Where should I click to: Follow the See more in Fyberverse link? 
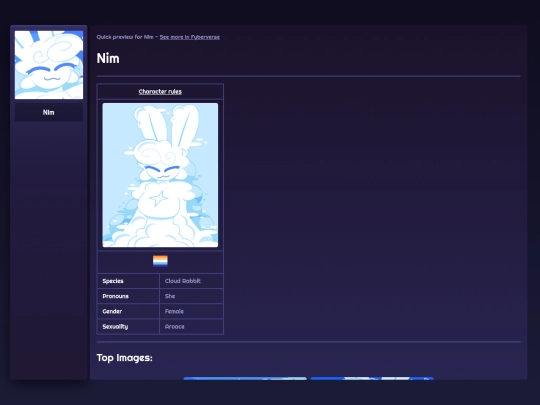(x=189, y=37)
